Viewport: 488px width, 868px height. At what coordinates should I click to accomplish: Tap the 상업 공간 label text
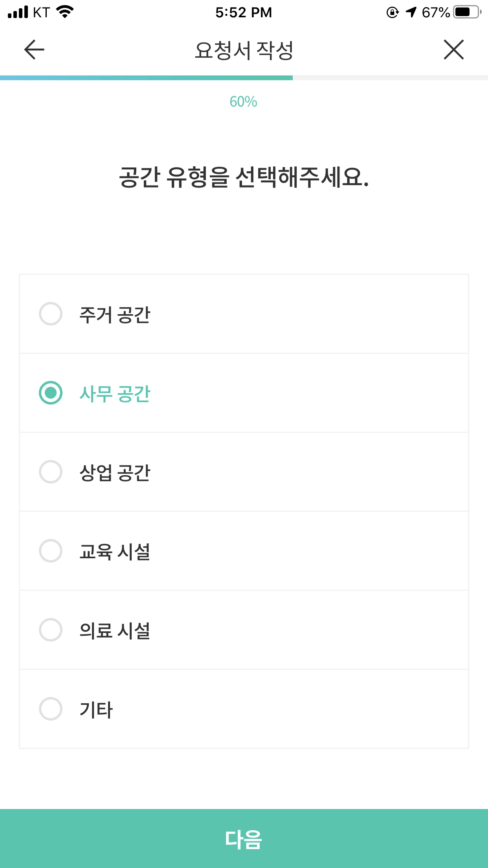click(x=115, y=473)
